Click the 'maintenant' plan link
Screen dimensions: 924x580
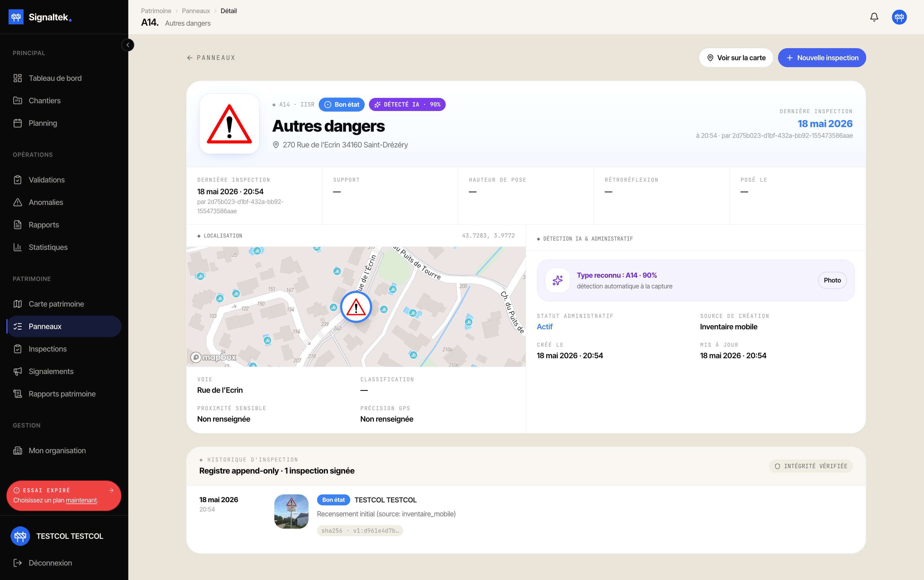tap(81, 500)
